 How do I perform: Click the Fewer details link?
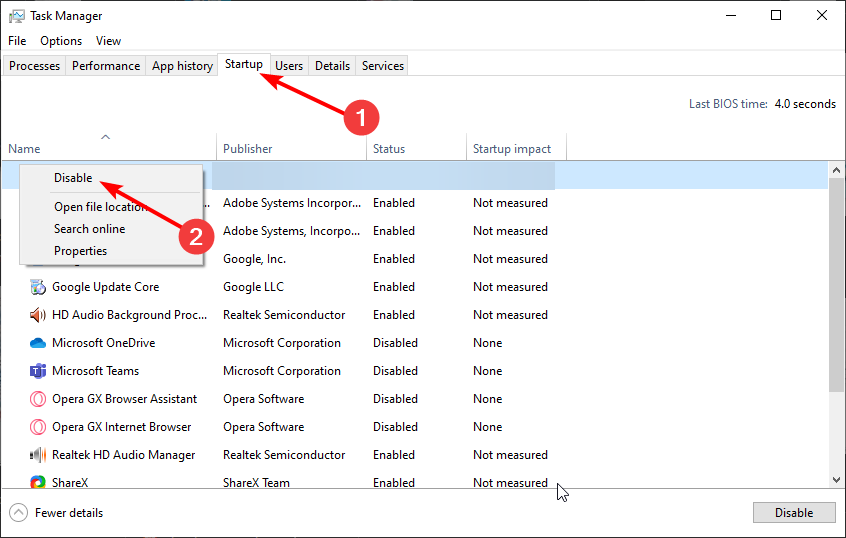coord(69,513)
